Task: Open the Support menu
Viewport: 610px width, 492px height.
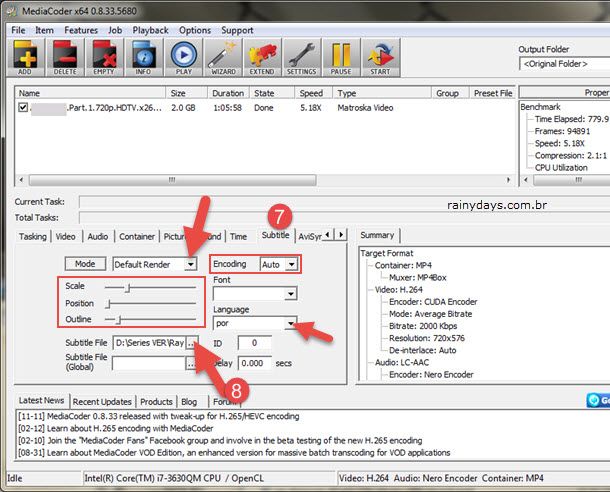Action: point(237,30)
